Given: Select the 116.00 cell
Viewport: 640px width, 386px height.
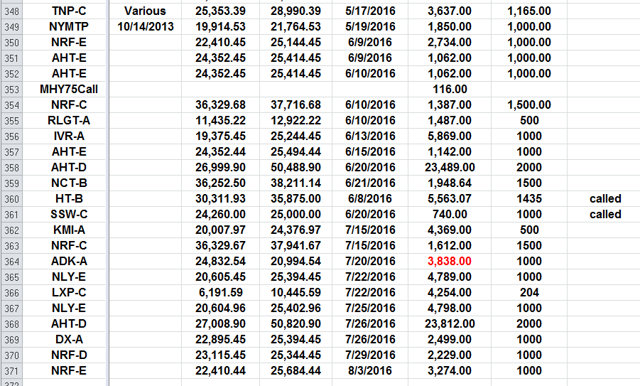Looking at the screenshot, I should click(449, 89).
